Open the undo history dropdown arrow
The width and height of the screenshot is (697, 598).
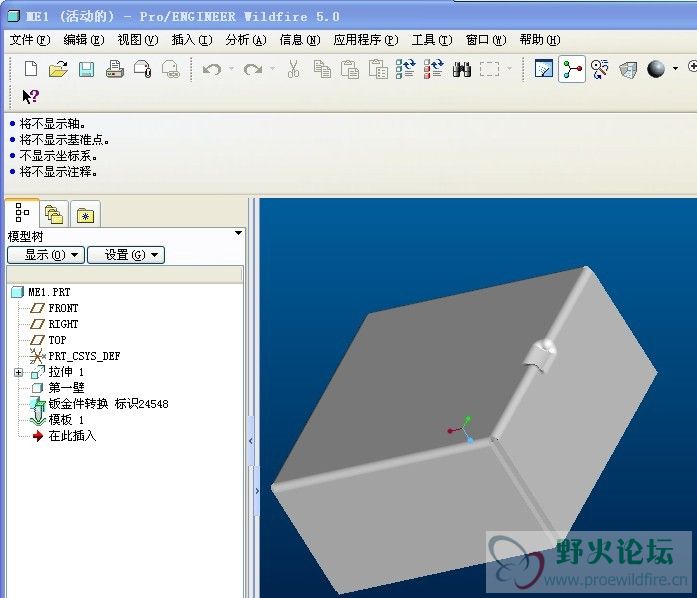point(232,68)
